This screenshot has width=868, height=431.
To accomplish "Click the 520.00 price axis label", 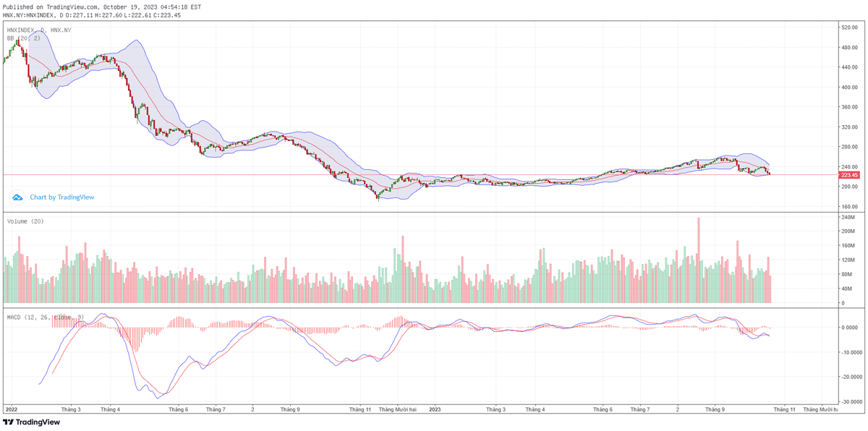I will (848, 27).
